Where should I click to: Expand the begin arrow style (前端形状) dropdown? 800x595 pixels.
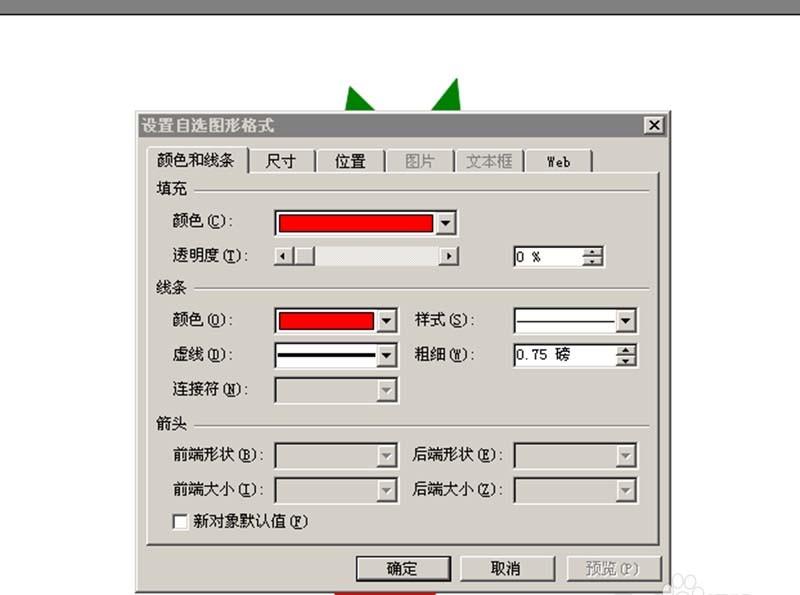coord(386,455)
